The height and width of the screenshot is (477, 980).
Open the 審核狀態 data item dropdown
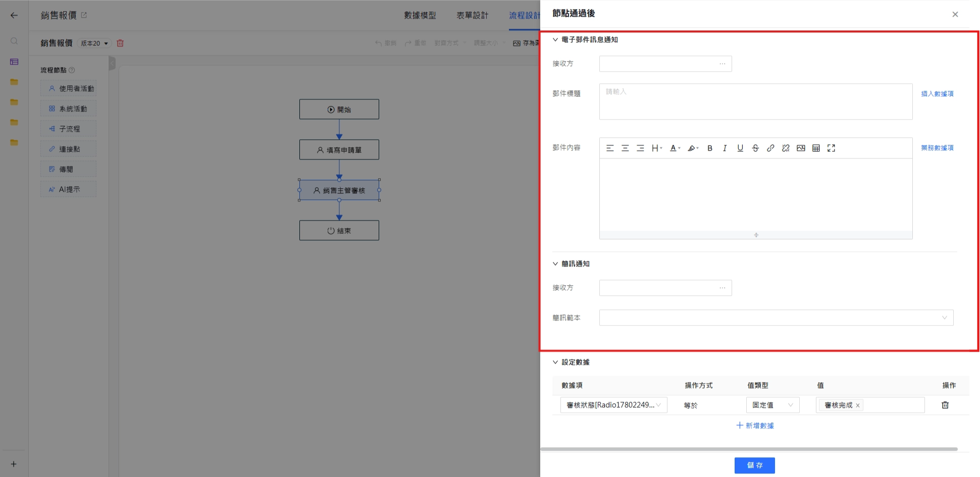pyautogui.click(x=613, y=405)
